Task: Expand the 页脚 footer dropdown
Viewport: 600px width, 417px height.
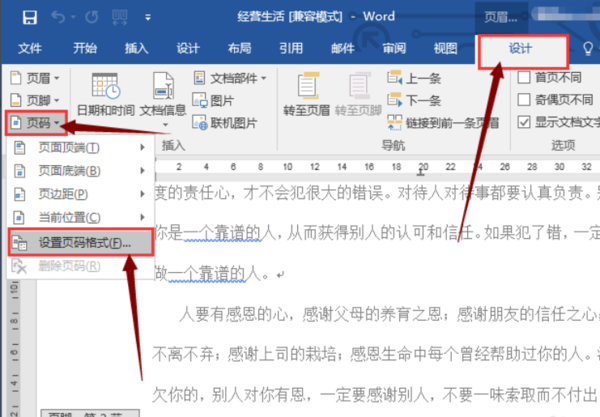Action: pos(35,100)
